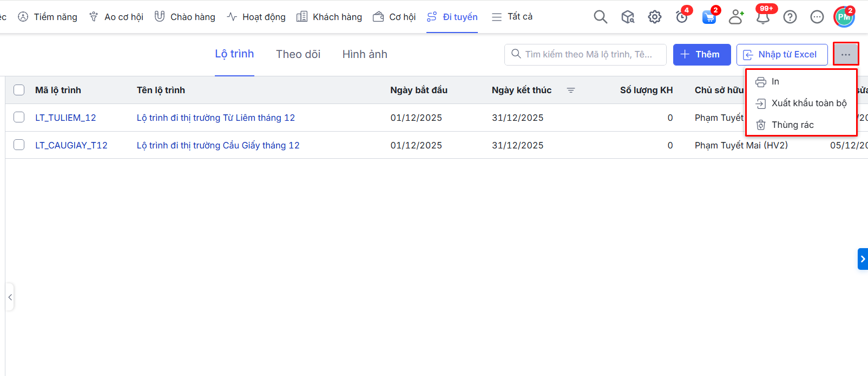Open the notifications bell icon

click(x=763, y=17)
